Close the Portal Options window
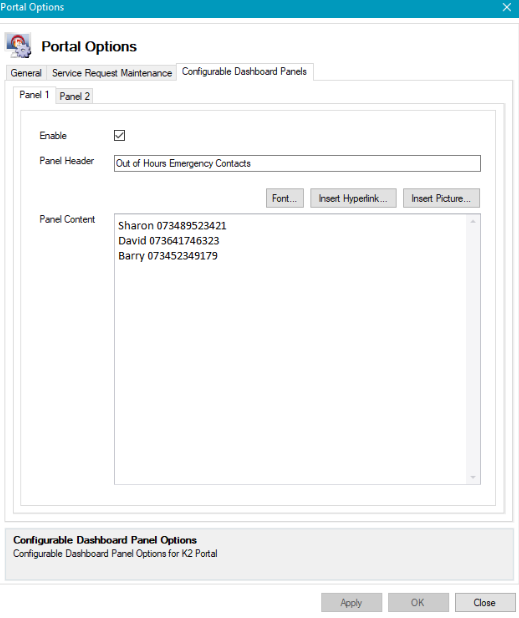The width and height of the screenshot is (519, 618). tap(507, 7)
